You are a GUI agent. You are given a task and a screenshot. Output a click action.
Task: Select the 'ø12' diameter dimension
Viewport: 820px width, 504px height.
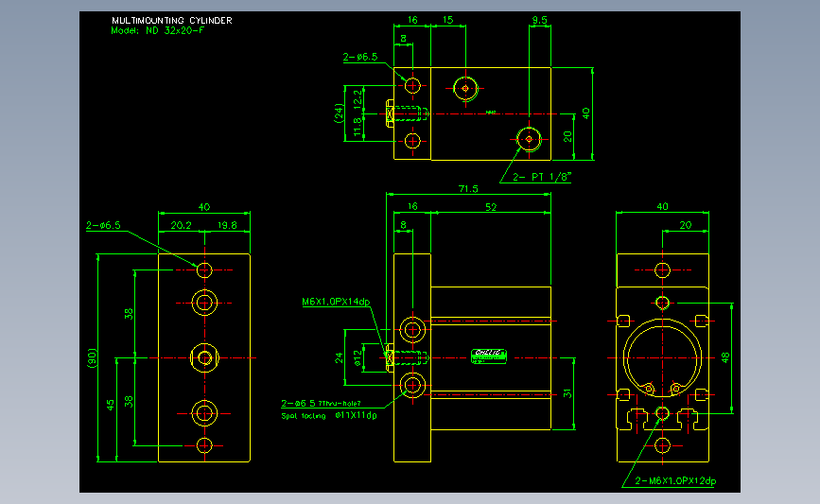coord(358,358)
